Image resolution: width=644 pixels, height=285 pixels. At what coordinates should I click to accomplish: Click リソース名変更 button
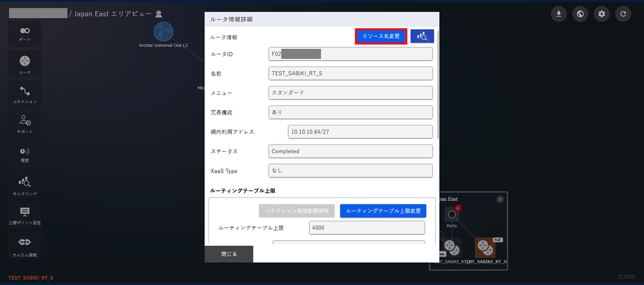[x=381, y=36]
